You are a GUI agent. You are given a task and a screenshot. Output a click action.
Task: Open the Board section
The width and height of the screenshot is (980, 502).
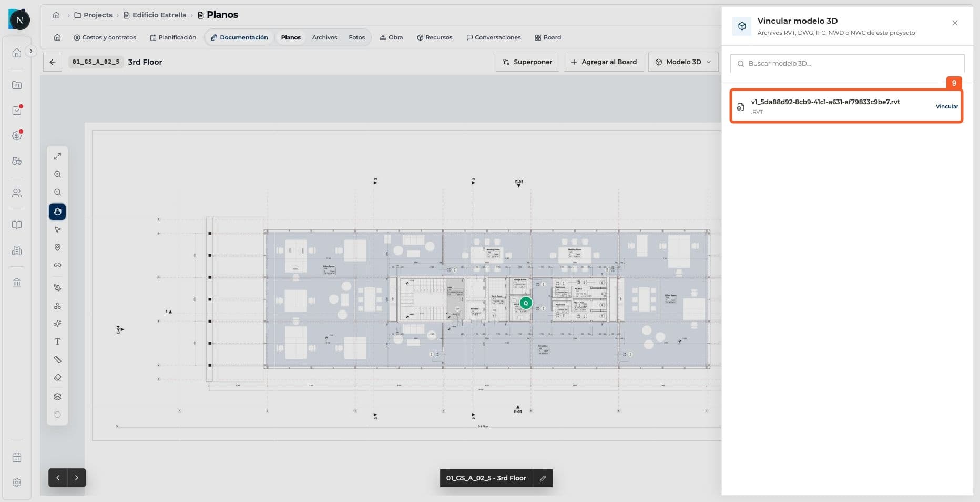click(x=548, y=37)
